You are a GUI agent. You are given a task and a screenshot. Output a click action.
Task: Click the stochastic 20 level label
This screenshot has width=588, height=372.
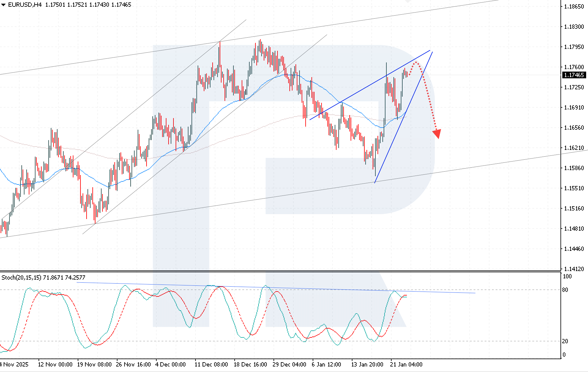coord(565,341)
